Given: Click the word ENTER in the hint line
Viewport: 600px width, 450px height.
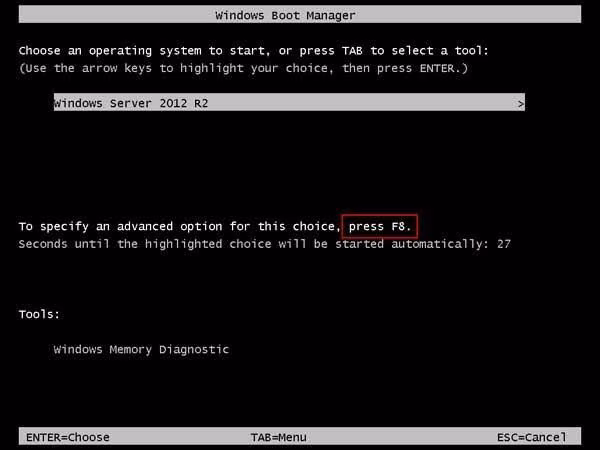Looking at the screenshot, I should click(x=437, y=68).
